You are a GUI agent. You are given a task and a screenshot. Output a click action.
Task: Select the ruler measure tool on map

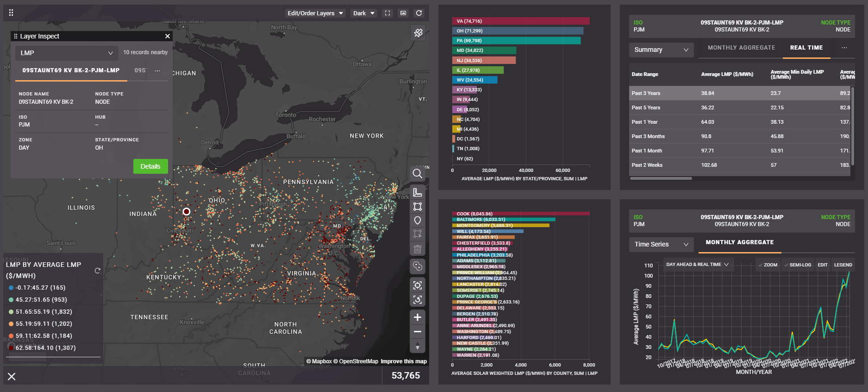417,193
